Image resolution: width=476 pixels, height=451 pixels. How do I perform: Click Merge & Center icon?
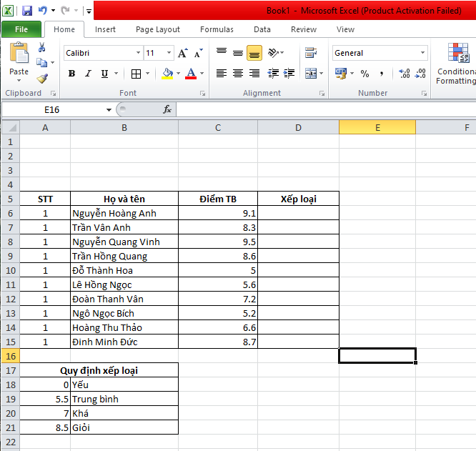point(311,74)
